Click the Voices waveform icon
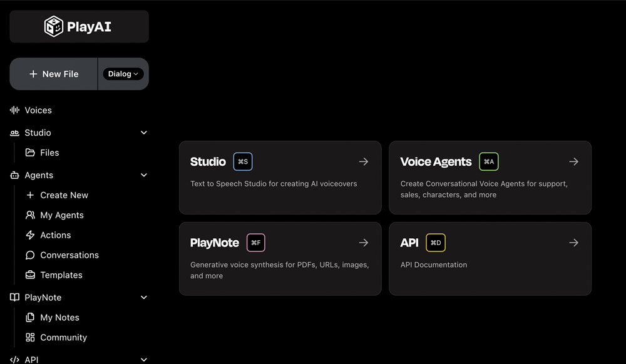The image size is (626, 364). coord(15,110)
